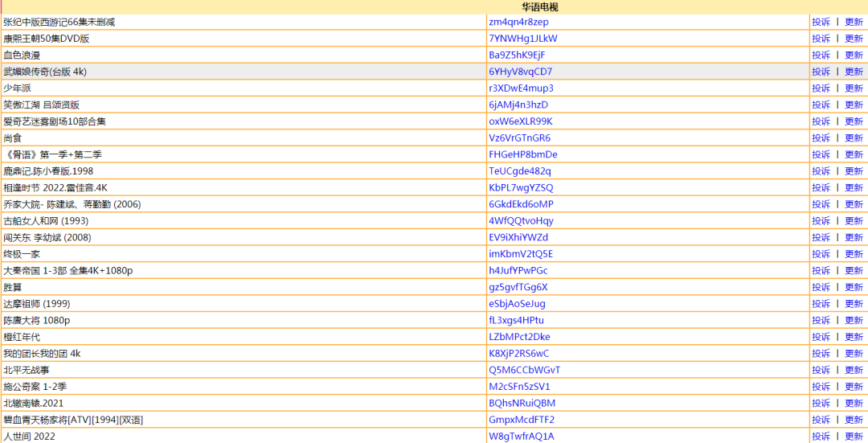Click 更新 for 我的团长我的团 row
Image resolution: width=868 pixels, height=443 pixels.
point(854,353)
